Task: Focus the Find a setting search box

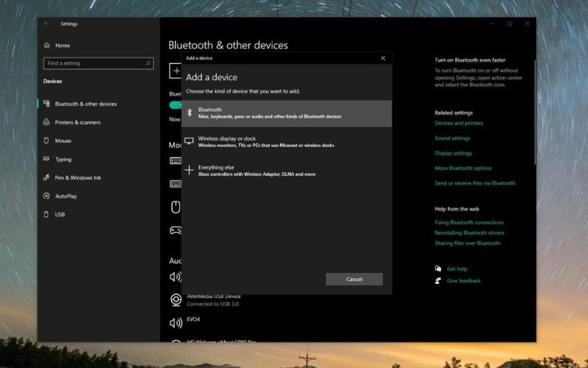Action: [98, 63]
